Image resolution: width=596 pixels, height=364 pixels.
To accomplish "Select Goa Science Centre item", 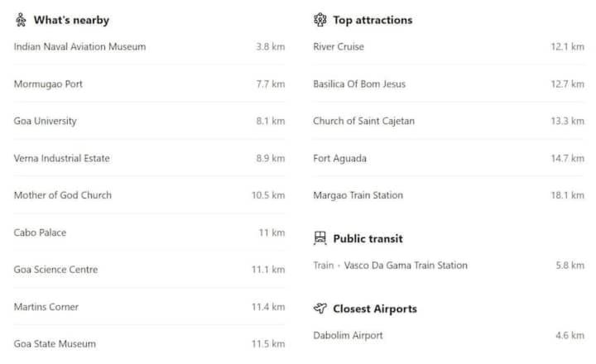I will pyautogui.click(x=149, y=270).
